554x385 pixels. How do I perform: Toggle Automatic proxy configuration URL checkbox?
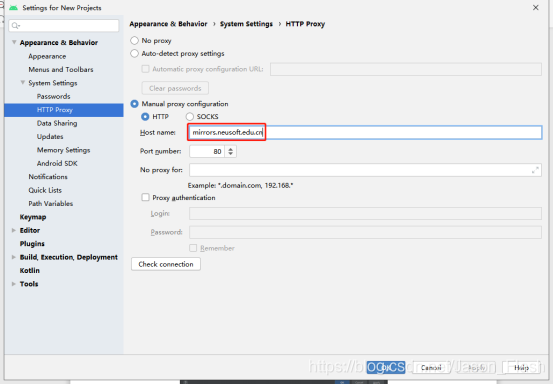point(145,69)
